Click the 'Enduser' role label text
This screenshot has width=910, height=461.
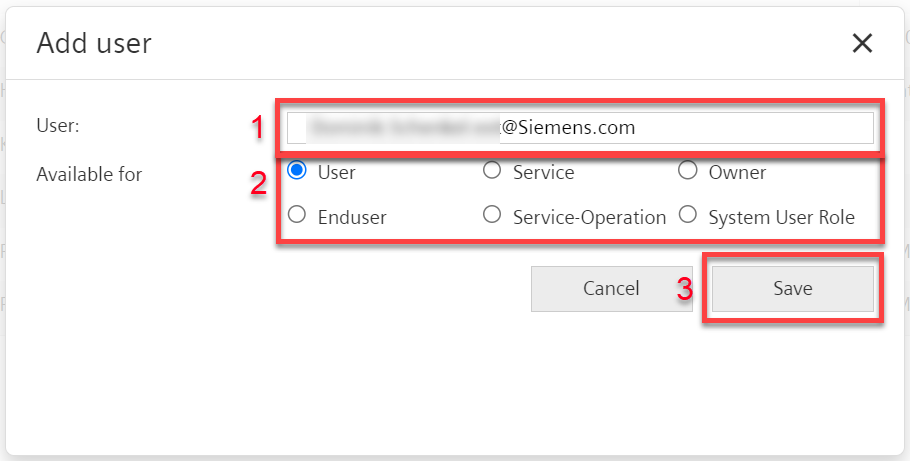point(352,217)
